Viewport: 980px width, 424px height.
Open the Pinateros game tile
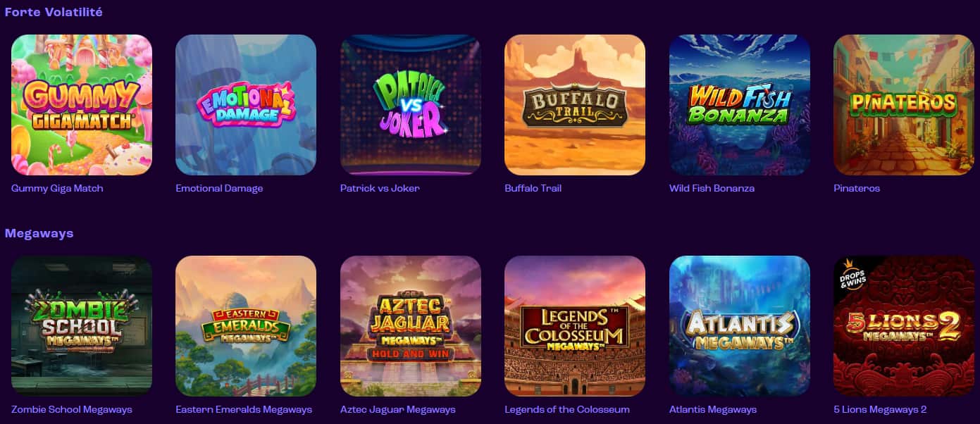[904, 105]
